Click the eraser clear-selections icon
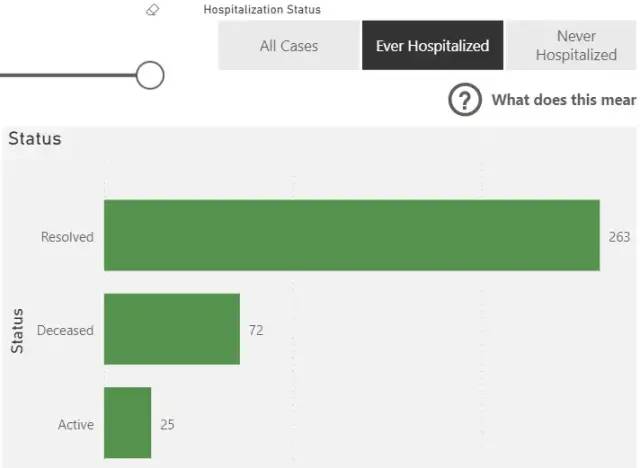Screen dimensions: 640x468 point(153,10)
